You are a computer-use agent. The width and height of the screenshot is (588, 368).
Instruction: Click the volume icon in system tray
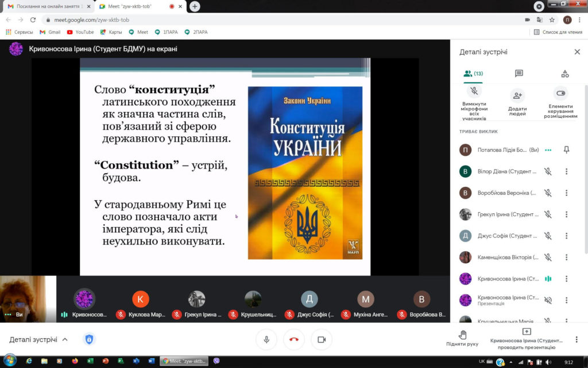pyautogui.click(x=548, y=362)
